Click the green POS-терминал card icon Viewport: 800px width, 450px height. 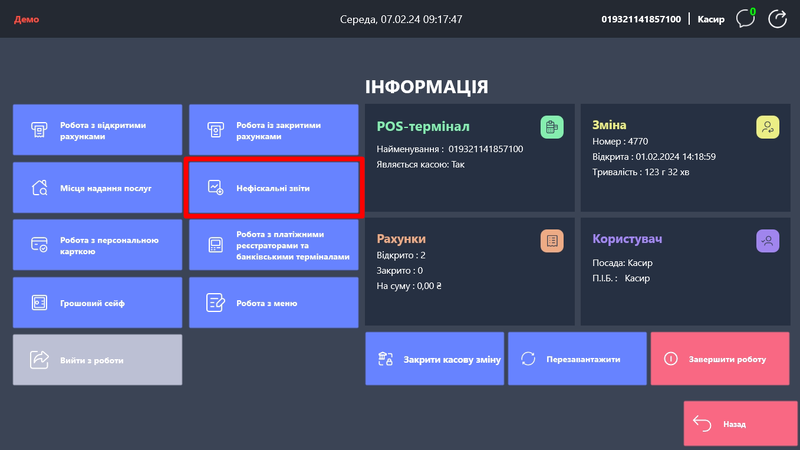point(551,127)
